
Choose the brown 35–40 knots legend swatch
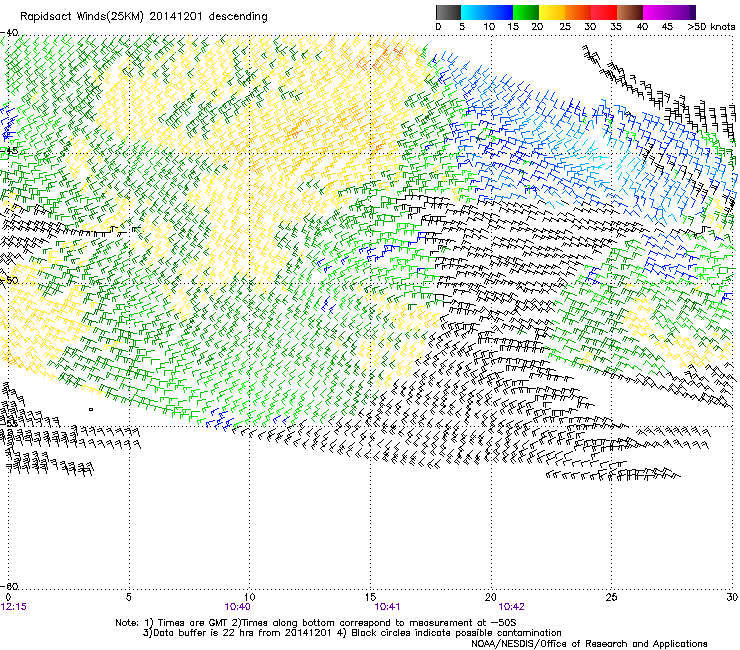click(630, 12)
